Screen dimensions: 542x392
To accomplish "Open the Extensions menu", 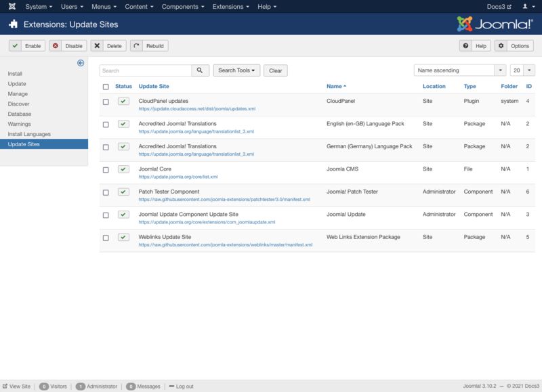I will point(230,7).
